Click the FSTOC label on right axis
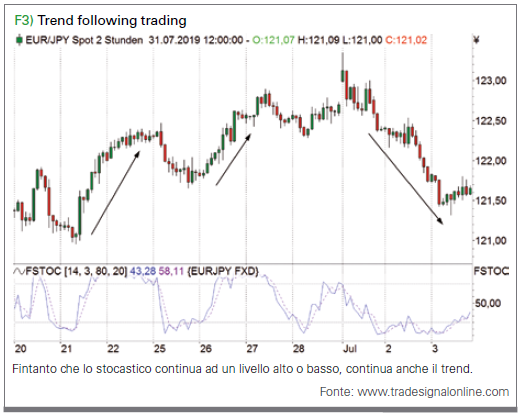This screenshot has height=418, width=522. (x=491, y=271)
